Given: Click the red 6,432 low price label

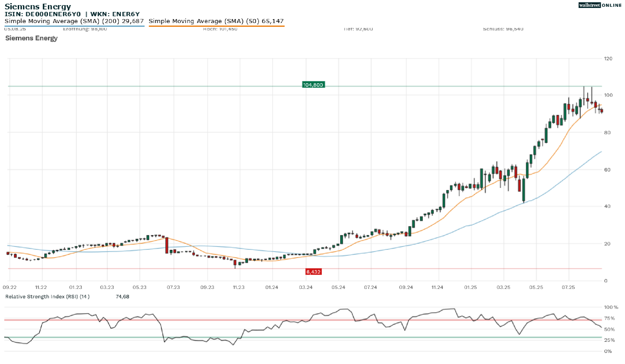Looking at the screenshot, I should 313,272.
